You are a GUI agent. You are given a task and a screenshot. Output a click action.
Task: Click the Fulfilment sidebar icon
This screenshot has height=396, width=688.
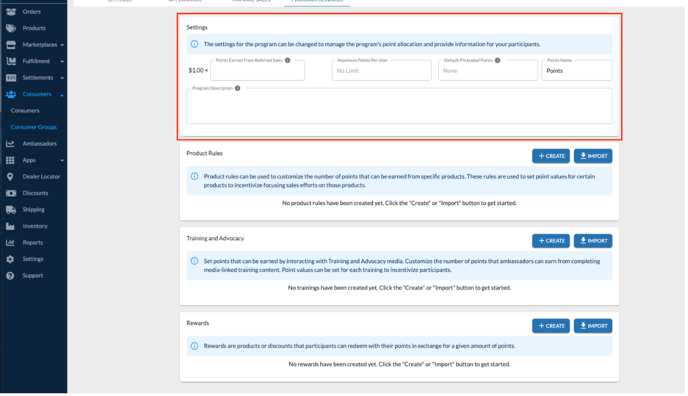[x=11, y=61]
